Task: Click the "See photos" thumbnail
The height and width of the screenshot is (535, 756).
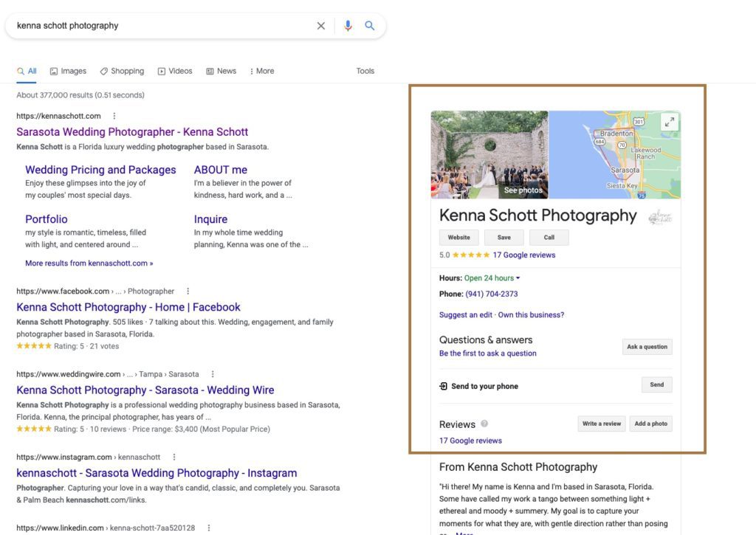Action: [523, 190]
